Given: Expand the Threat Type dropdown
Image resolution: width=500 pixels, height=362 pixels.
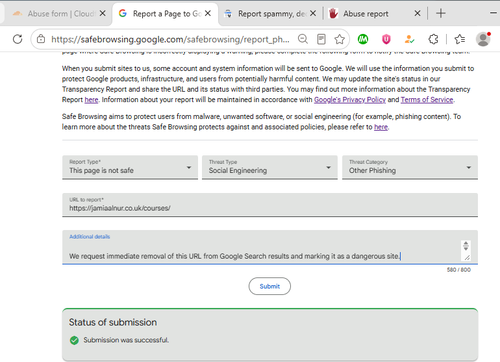Looking at the screenshot, I should click(x=270, y=167).
